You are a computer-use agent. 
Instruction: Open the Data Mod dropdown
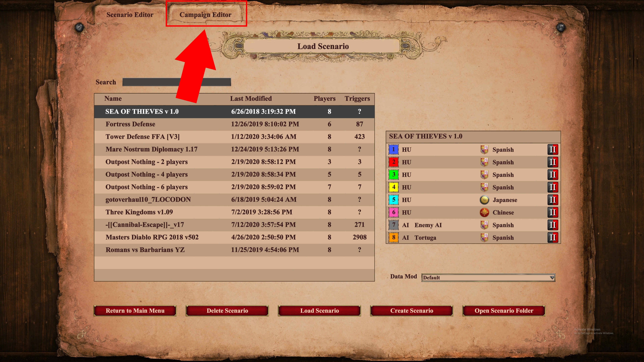(x=488, y=278)
